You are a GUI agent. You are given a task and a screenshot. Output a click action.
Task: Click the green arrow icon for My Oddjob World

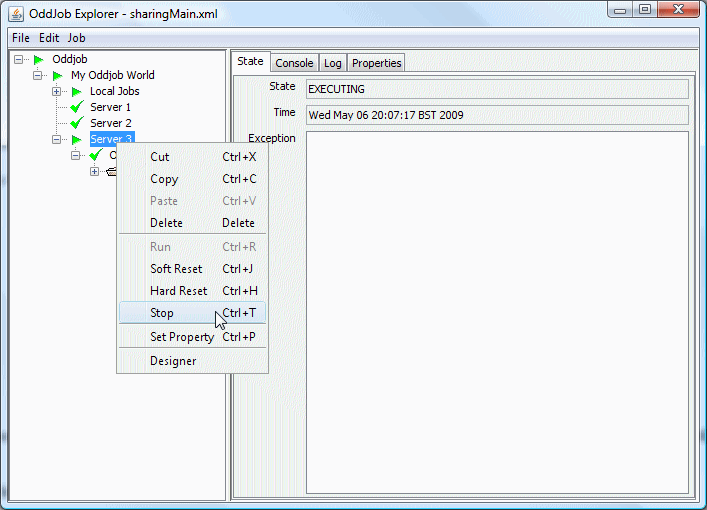point(57,76)
